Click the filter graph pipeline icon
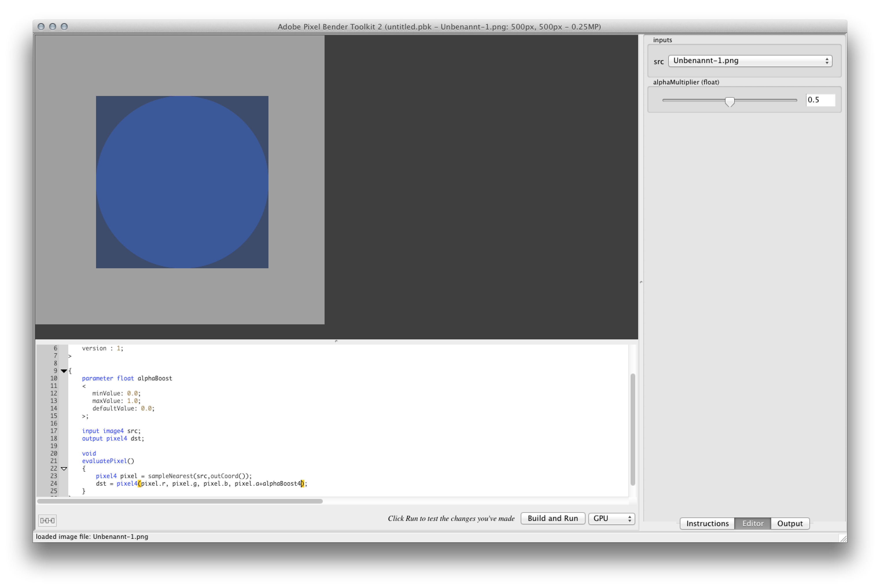 [x=47, y=520]
